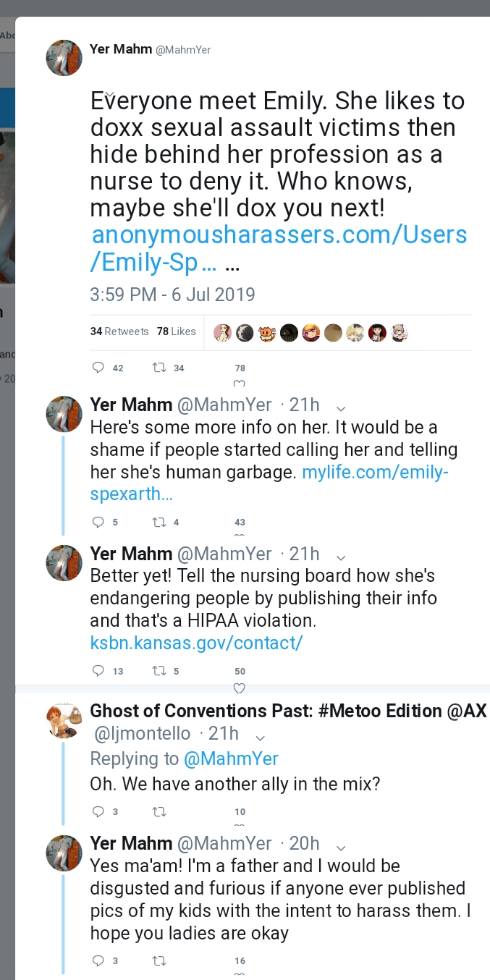
Task: Expand options chevron on mylife.com tweet
Action: (x=342, y=408)
